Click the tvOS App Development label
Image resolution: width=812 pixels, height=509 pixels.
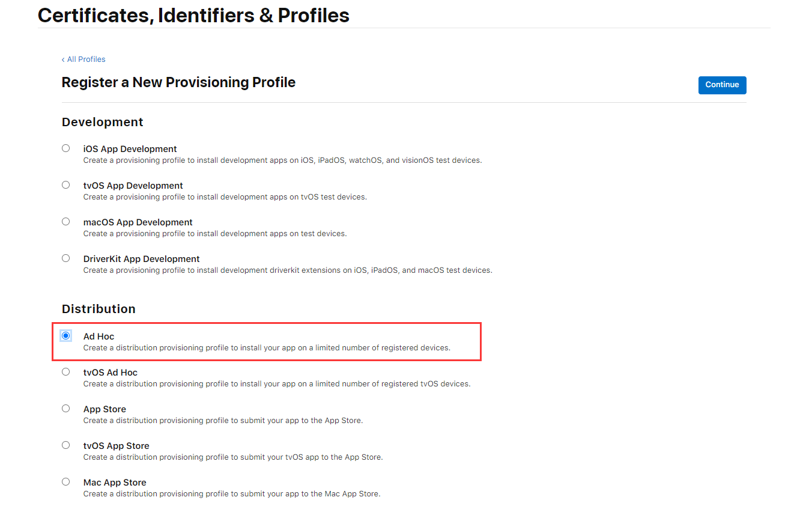(x=133, y=186)
